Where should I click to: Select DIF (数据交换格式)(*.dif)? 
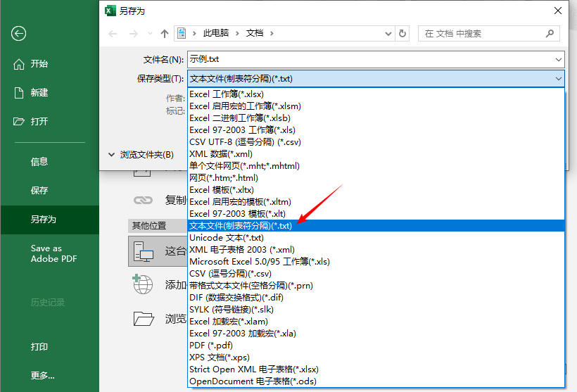tap(376, 298)
